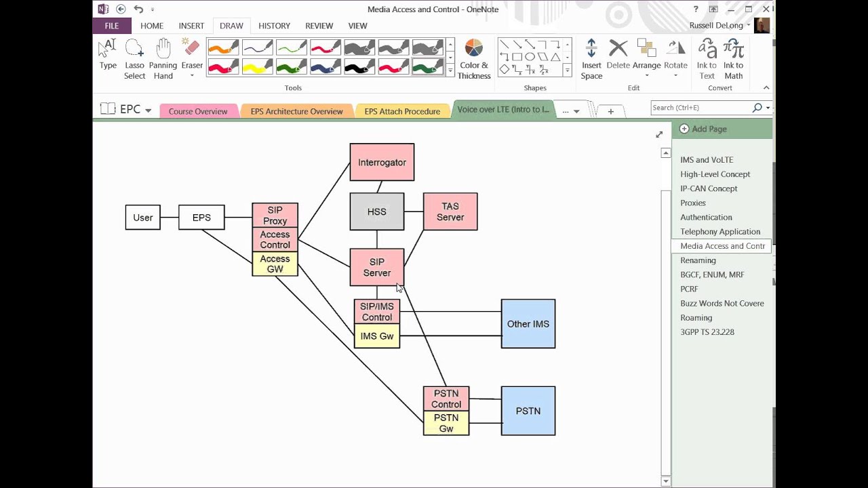Pick the ellipse shape
This screenshot has width=868, height=488.
(x=530, y=57)
